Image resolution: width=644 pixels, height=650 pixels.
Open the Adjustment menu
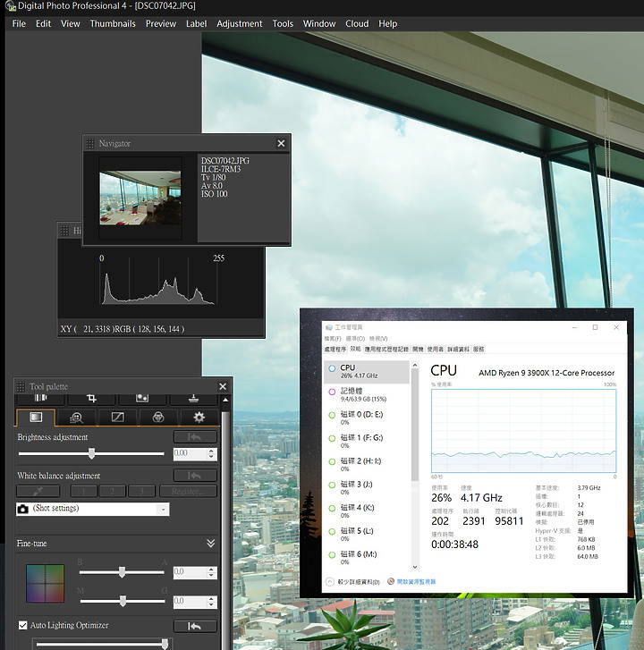tap(240, 23)
